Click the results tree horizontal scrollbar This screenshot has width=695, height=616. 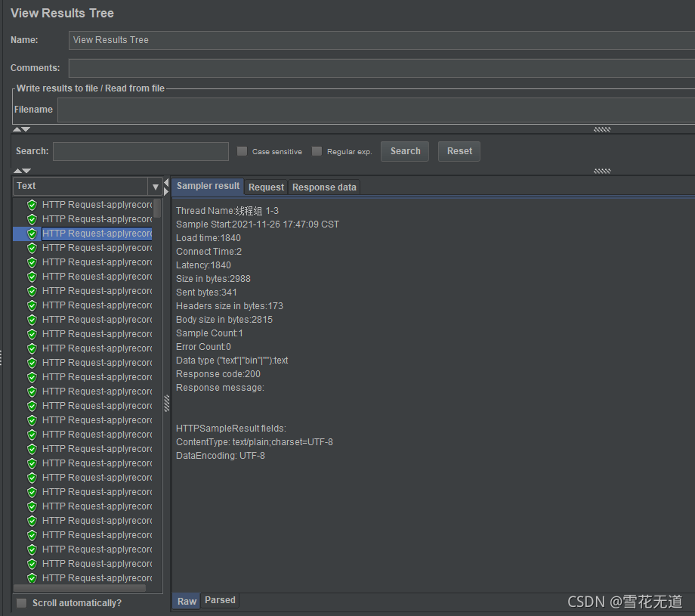click(x=80, y=588)
